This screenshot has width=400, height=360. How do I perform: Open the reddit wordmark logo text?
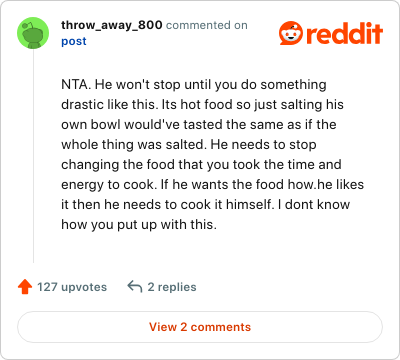(x=344, y=33)
